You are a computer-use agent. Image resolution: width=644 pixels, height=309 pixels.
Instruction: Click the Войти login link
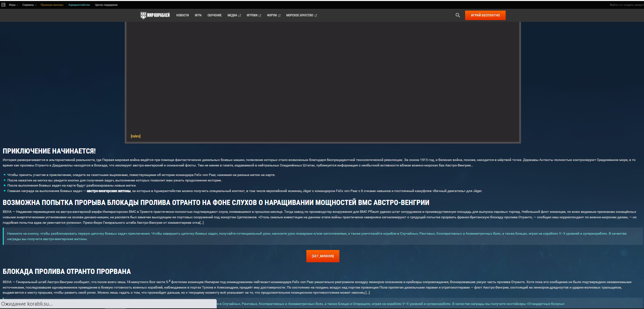(x=613, y=5)
